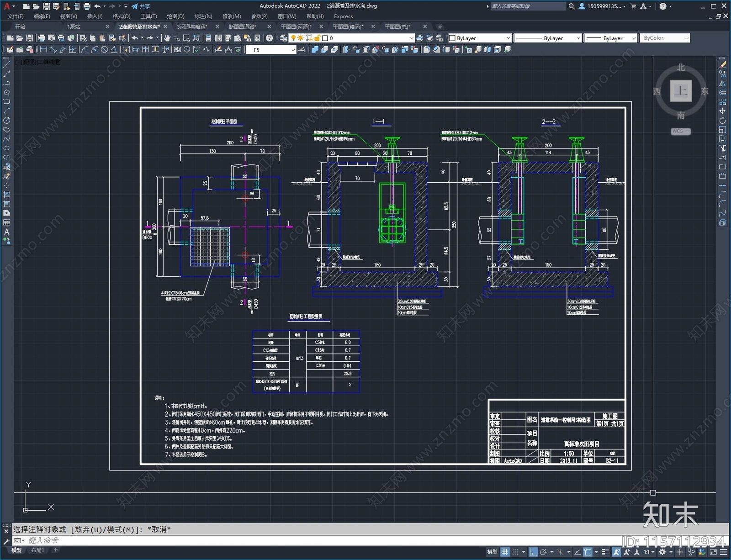731x560 pixels.
Task: Toggle 2D object snap in status bar
Action: [x=588, y=552]
